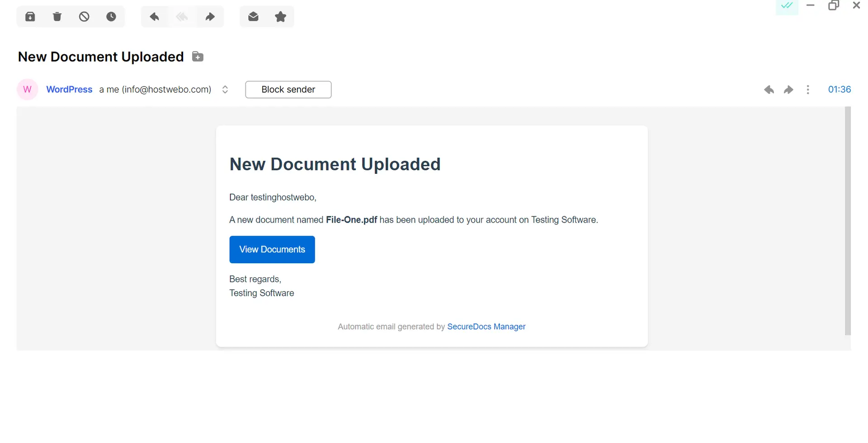868x443 pixels.
Task: Click the message vertical scrollbar
Action: [x=848, y=220]
